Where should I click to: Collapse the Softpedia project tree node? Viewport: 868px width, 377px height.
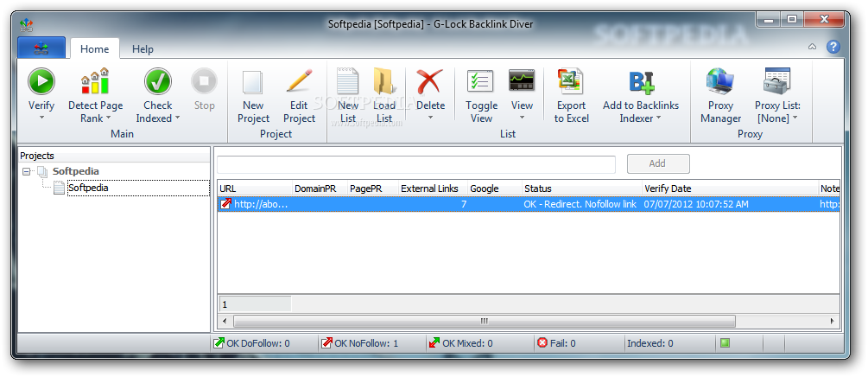coord(26,172)
